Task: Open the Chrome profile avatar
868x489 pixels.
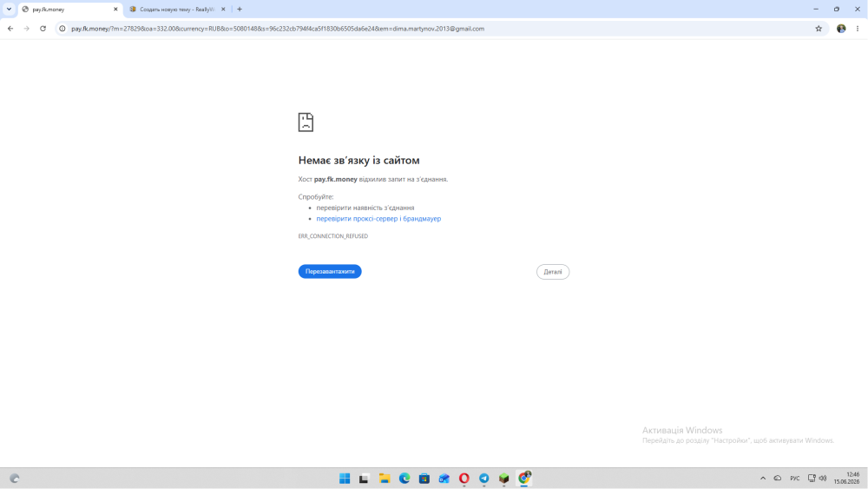Action: [841, 29]
